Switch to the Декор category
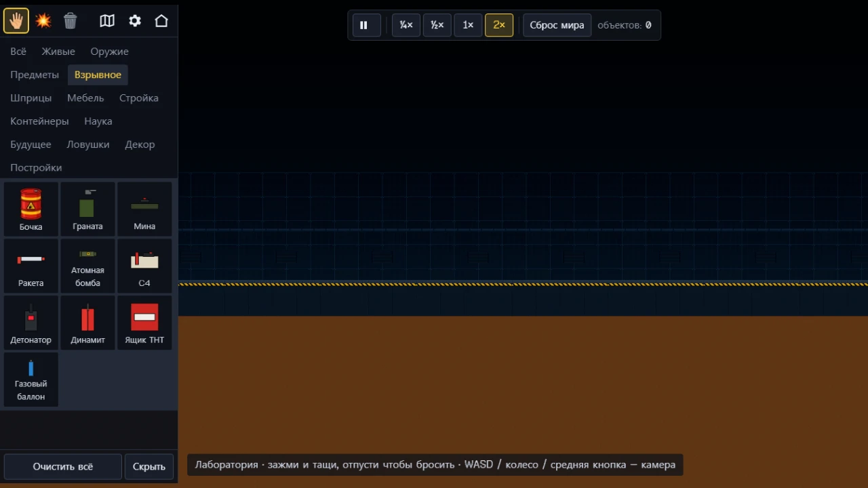This screenshot has width=868, height=488. click(140, 144)
